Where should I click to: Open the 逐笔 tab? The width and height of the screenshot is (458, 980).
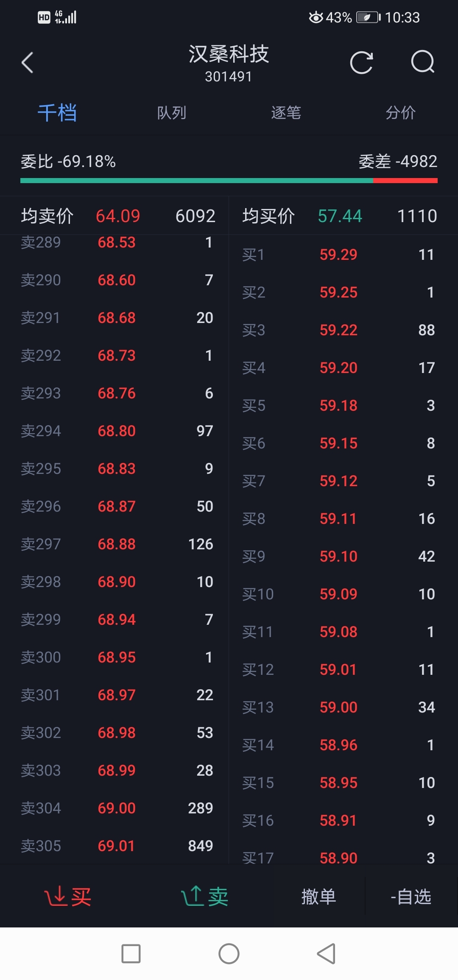pyautogui.click(x=286, y=113)
